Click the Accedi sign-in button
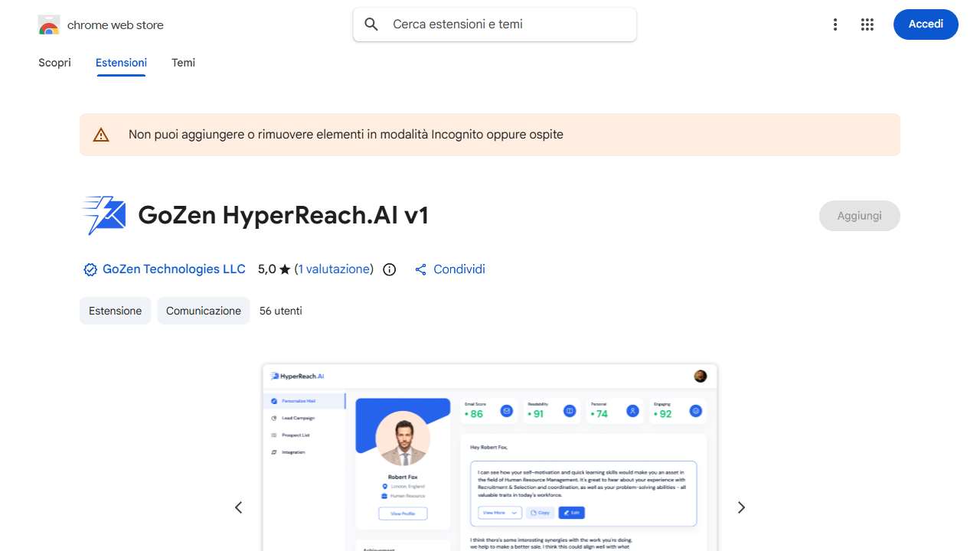Viewport: 980px width, 551px height. (926, 24)
